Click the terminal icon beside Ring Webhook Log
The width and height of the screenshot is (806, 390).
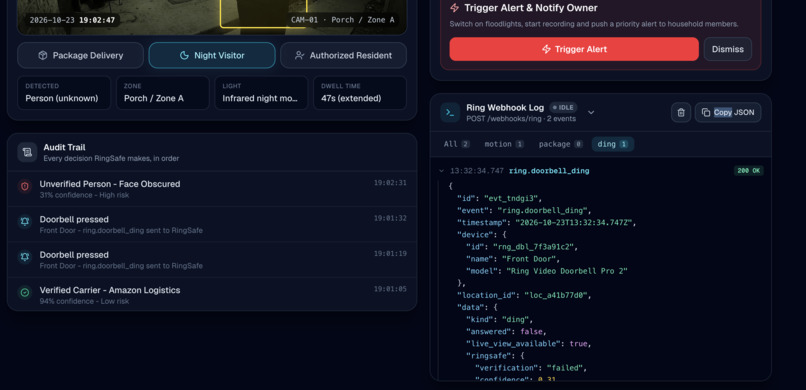pos(450,113)
